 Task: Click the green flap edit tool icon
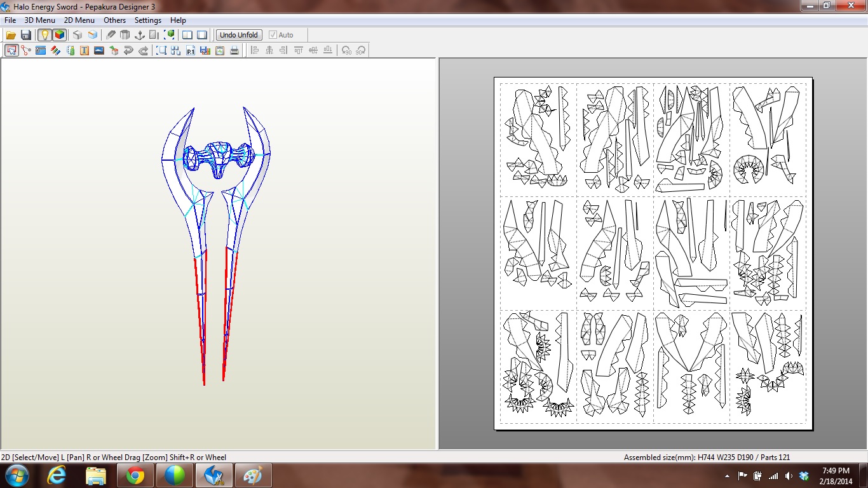point(70,50)
